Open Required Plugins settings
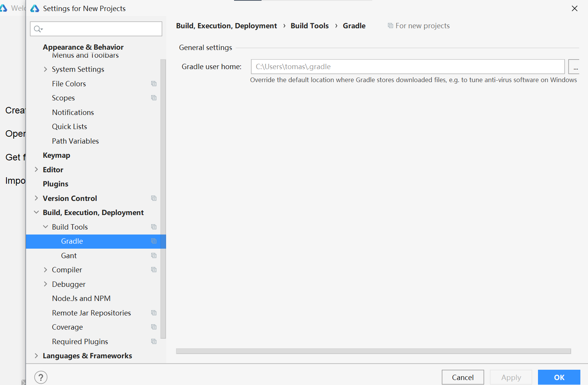Image resolution: width=588 pixels, height=385 pixels. 80,341
